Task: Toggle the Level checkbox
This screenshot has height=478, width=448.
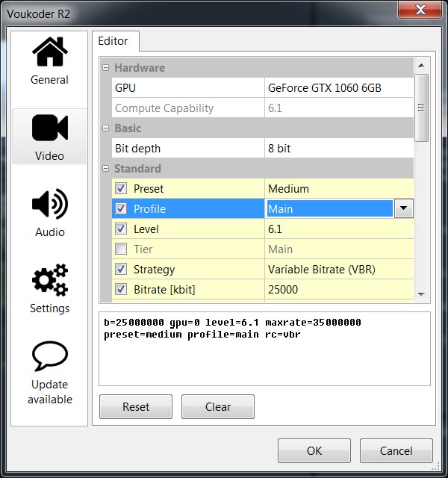Action: [x=121, y=229]
